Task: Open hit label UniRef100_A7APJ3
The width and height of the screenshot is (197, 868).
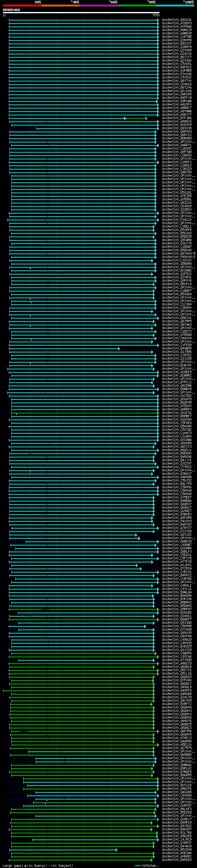Action: 176,737
